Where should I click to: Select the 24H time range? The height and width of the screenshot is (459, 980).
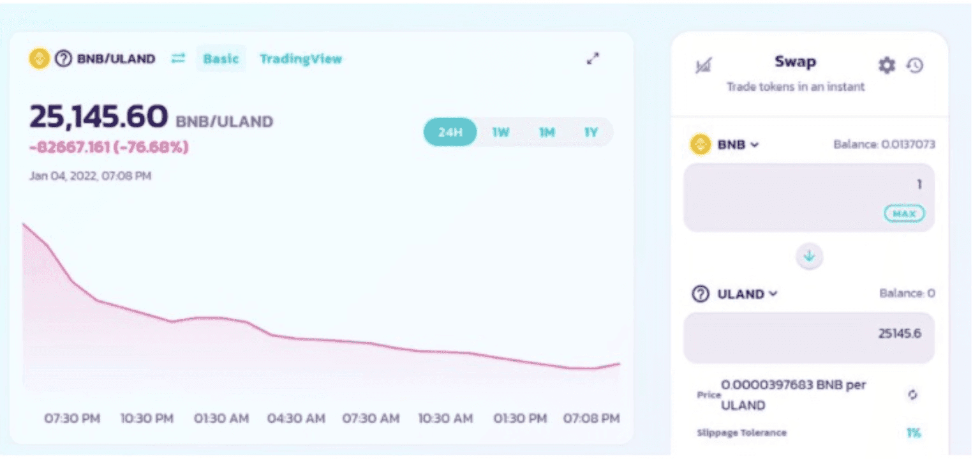pyautogui.click(x=450, y=132)
